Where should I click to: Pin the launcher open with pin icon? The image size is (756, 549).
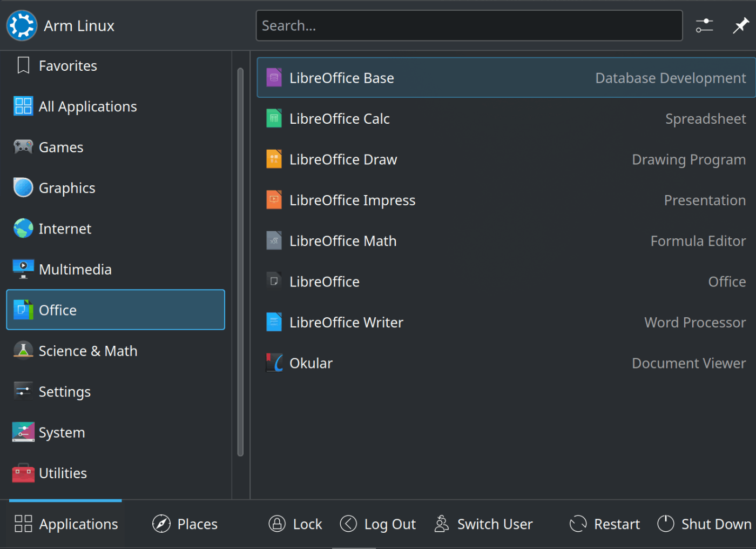740,25
